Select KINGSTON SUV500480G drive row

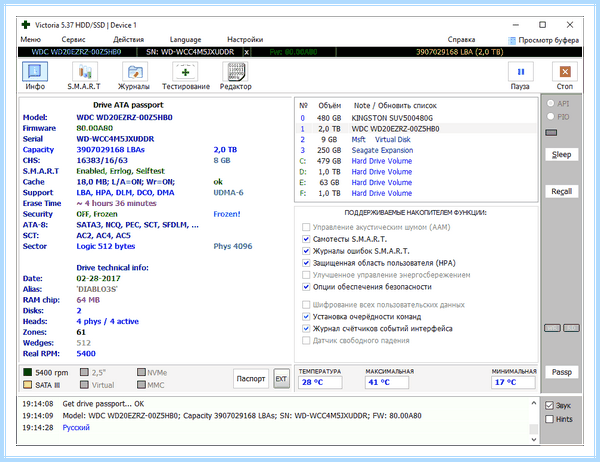(x=417, y=118)
